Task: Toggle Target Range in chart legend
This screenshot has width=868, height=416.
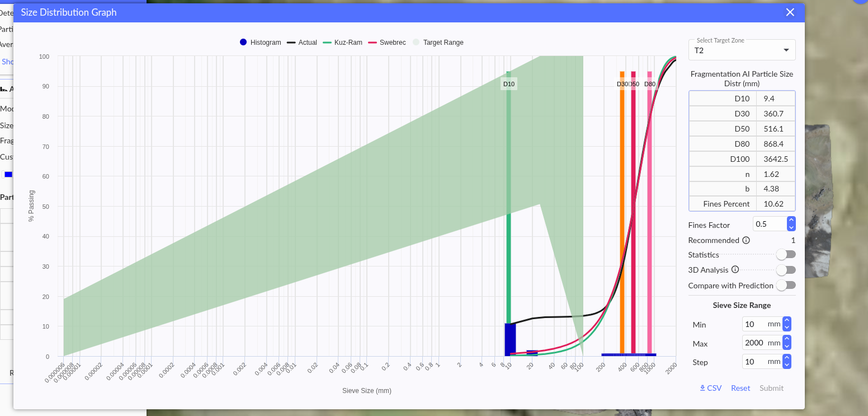Action: (438, 43)
